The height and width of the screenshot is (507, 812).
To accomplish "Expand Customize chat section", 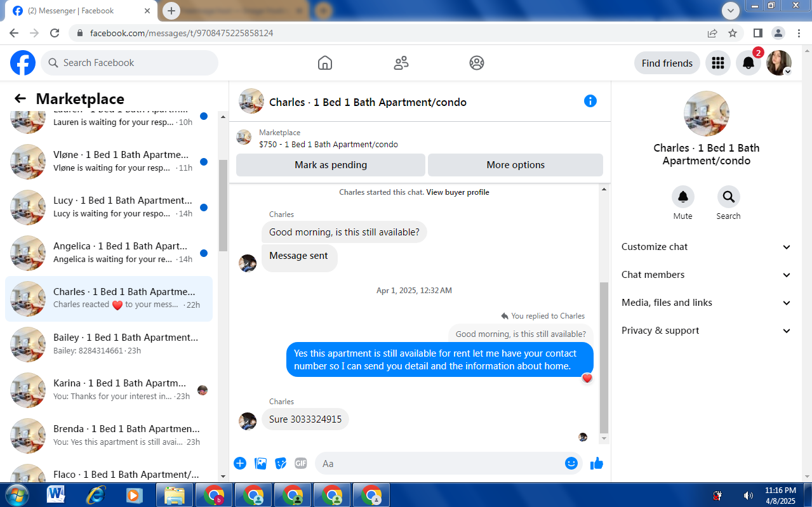I will pyautogui.click(x=707, y=247).
